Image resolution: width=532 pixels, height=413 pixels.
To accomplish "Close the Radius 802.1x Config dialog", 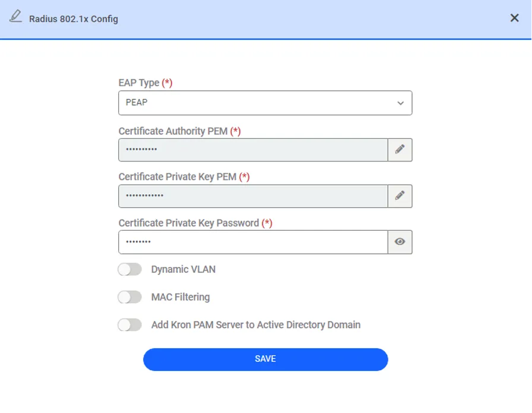I will 514,18.
